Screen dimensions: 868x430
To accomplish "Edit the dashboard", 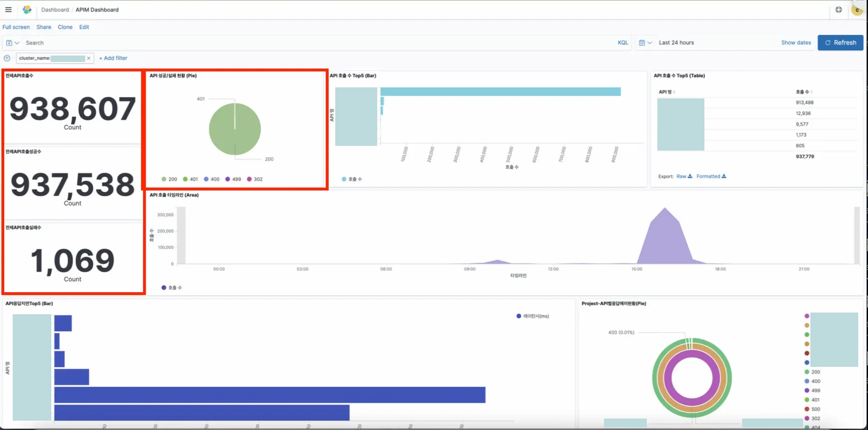I will click(84, 27).
